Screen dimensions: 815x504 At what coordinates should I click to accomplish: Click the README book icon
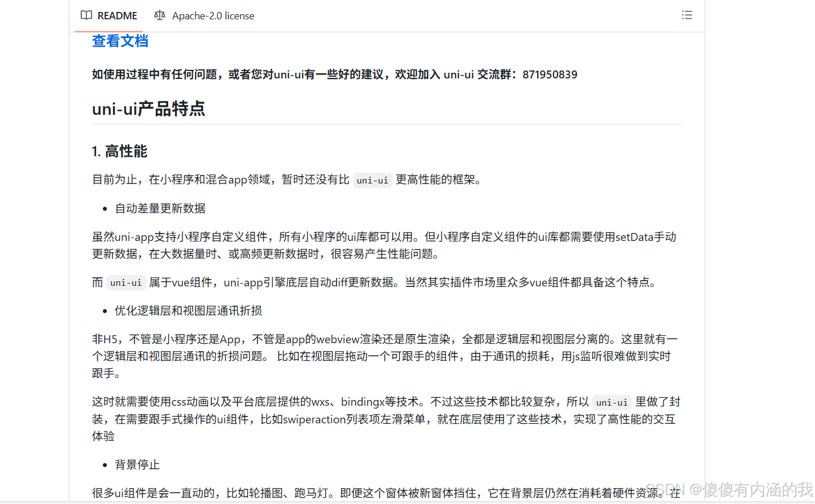(86, 15)
